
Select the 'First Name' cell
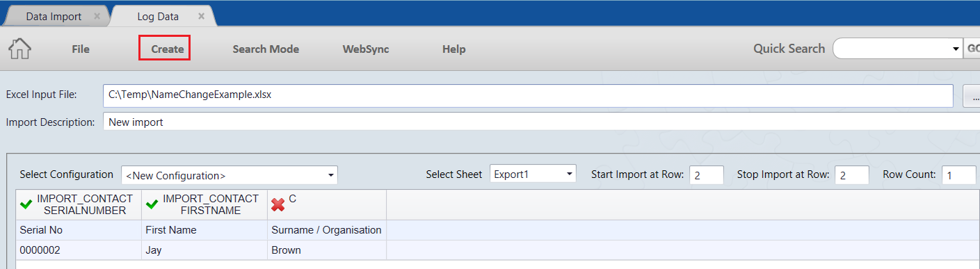coord(204,230)
